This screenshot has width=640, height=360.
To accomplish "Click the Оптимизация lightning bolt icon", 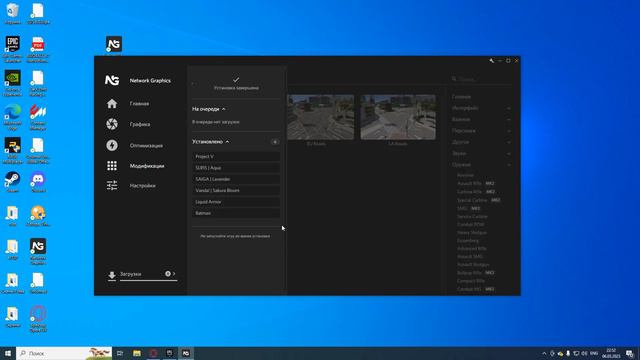I will pyautogui.click(x=112, y=145).
